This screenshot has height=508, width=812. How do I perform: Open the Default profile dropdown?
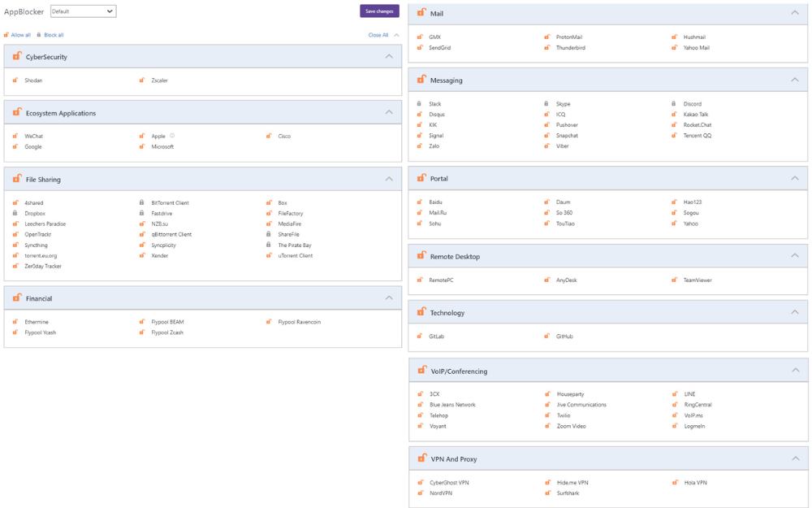(x=83, y=11)
